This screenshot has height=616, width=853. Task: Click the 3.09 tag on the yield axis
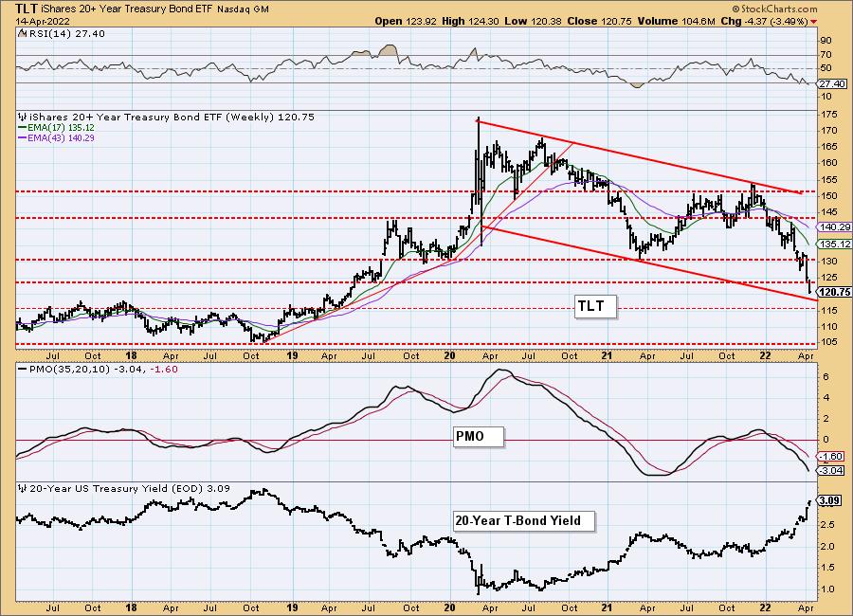(829, 500)
